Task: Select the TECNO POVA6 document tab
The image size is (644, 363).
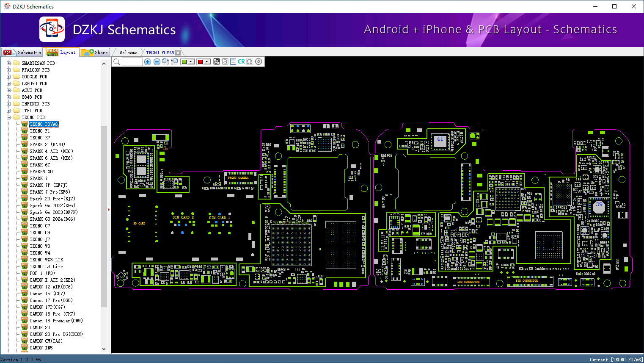Action: click(x=160, y=53)
